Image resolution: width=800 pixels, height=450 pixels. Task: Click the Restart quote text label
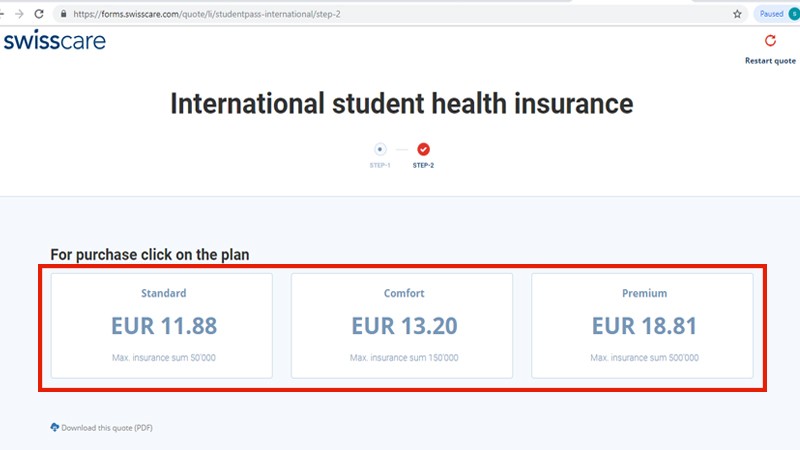coord(770,61)
